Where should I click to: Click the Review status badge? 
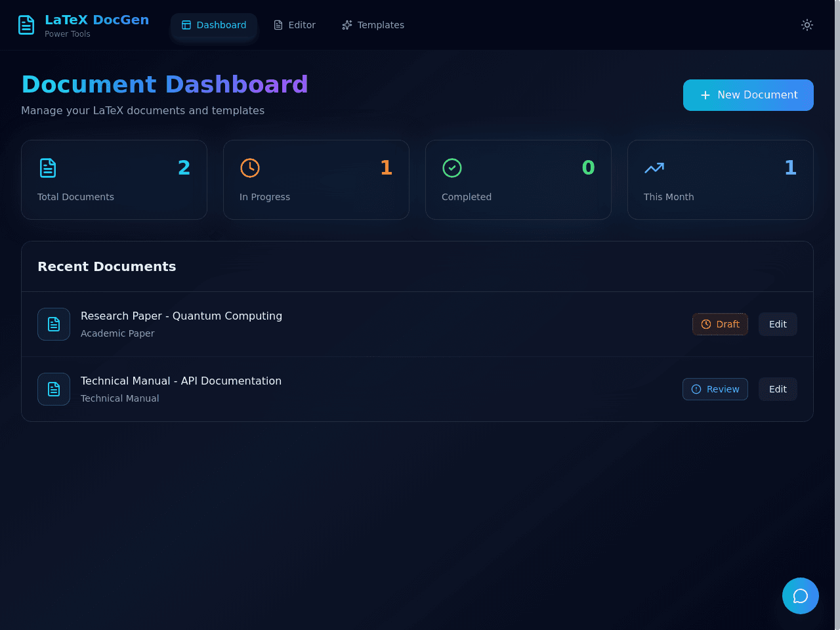[x=715, y=389]
